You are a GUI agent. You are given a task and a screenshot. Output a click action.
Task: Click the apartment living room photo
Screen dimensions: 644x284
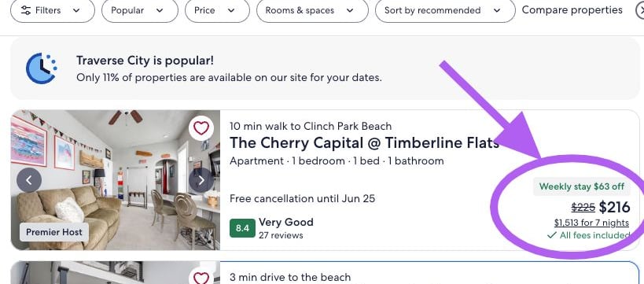point(116,180)
